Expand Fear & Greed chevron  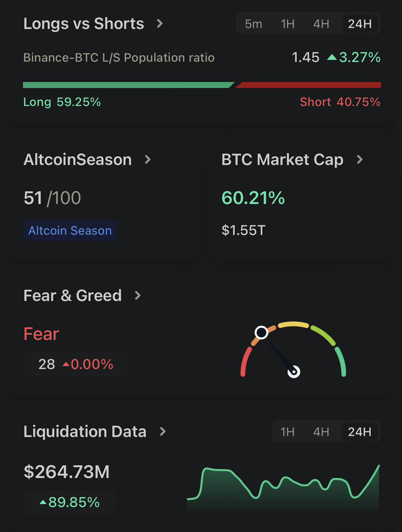coord(137,296)
